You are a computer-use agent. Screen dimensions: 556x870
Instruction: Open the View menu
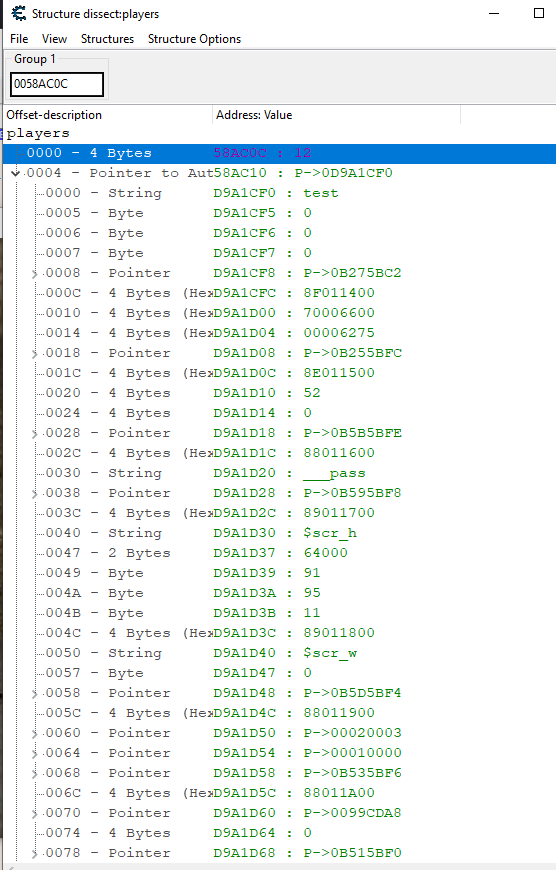[x=54, y=39]
